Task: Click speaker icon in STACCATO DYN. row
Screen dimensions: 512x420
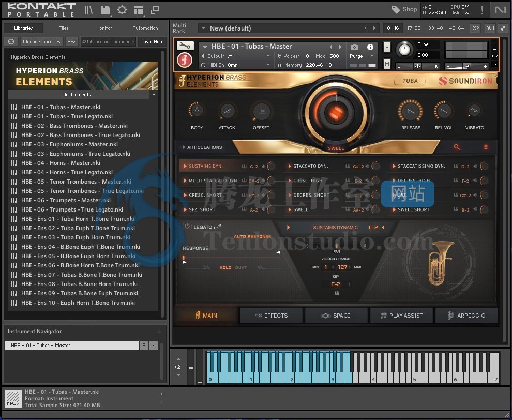Action: tap(367, 166)
